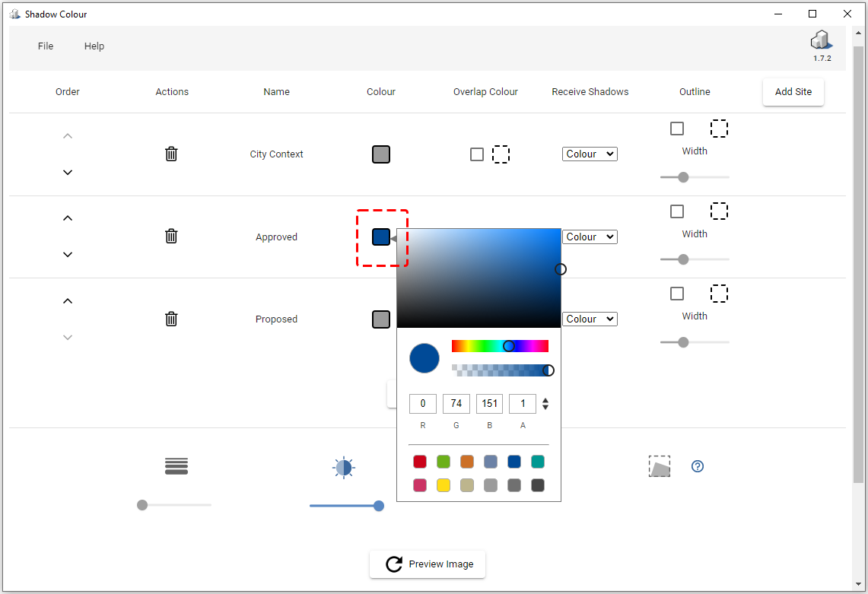Click the Add Site button
868x594 pixels.
pos(793,91)
